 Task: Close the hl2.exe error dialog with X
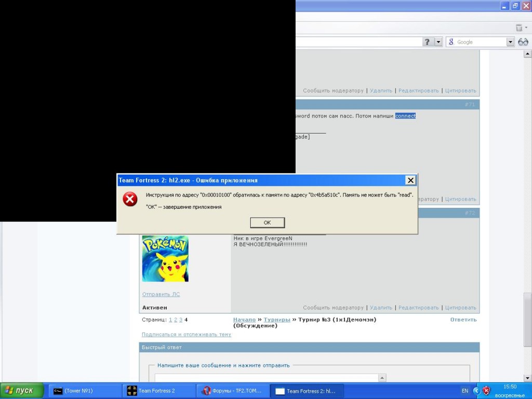click(x=410, y=180)
